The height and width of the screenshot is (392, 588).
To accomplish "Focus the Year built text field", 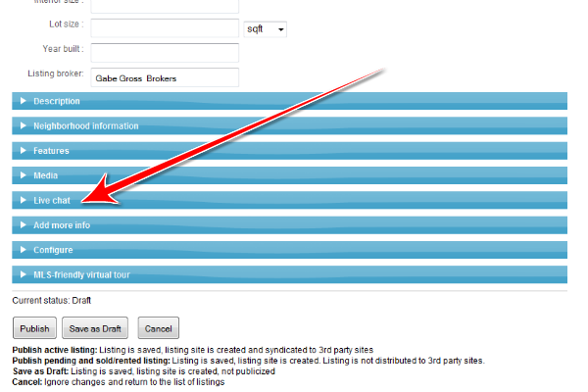I will [165, 52].
